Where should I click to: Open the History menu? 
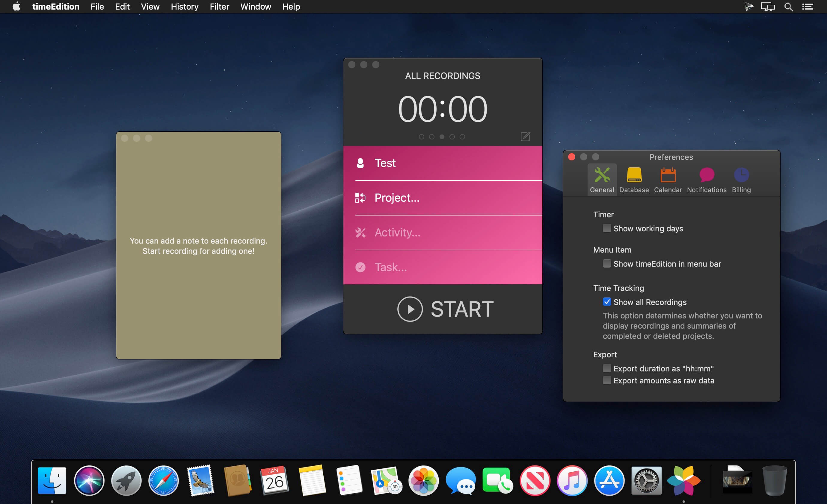coord(184,7)
